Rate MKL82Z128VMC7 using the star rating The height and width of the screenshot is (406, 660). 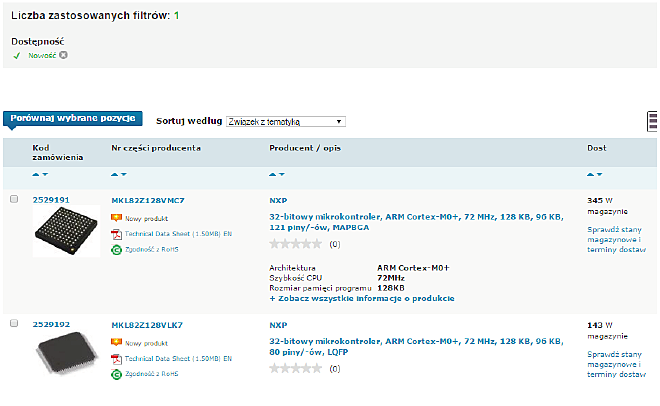click(x=297, y=243)
